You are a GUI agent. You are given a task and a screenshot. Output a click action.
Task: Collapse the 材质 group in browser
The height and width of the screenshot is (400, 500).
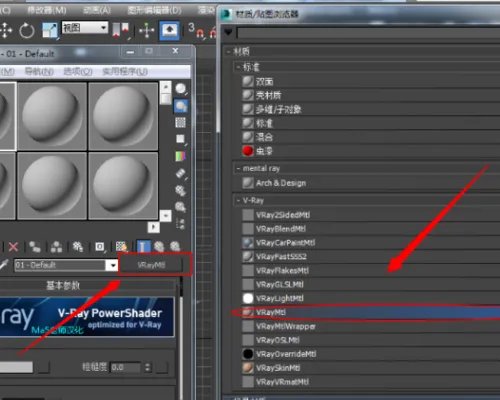pyautogui.click(x=229, y=52)
